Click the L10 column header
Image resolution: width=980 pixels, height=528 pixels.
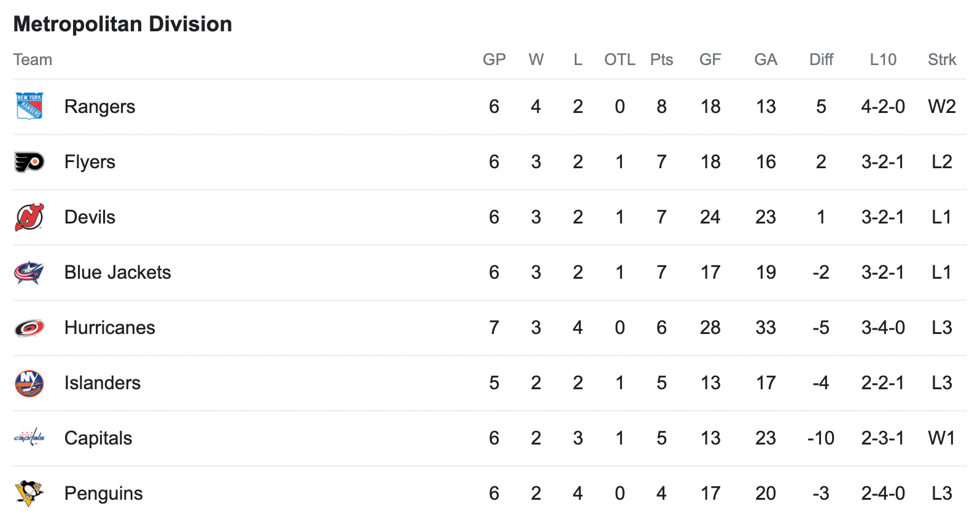[x=882, y=60]
